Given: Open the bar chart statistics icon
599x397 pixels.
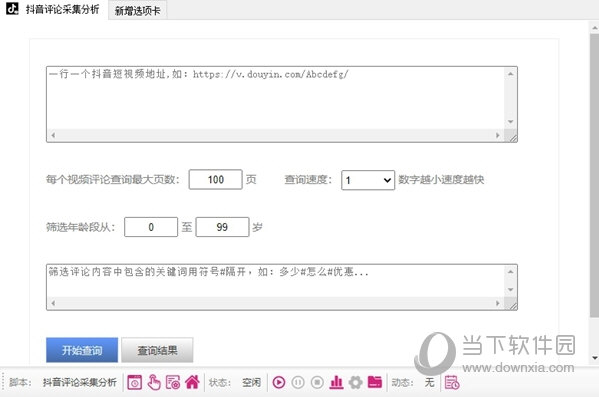Looking at the screenshot, I should tap(336, 382).
